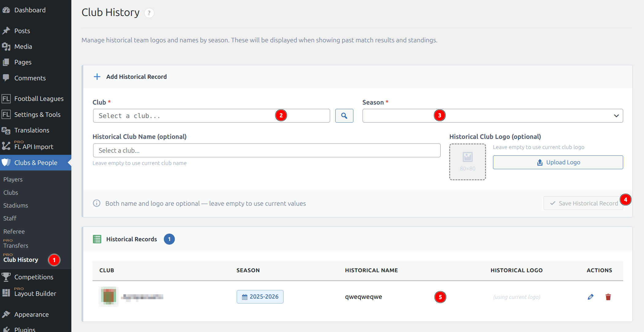644x332 pixels.
Task: Open Stadiums submenu item
Action: click(x=16, y=205)
